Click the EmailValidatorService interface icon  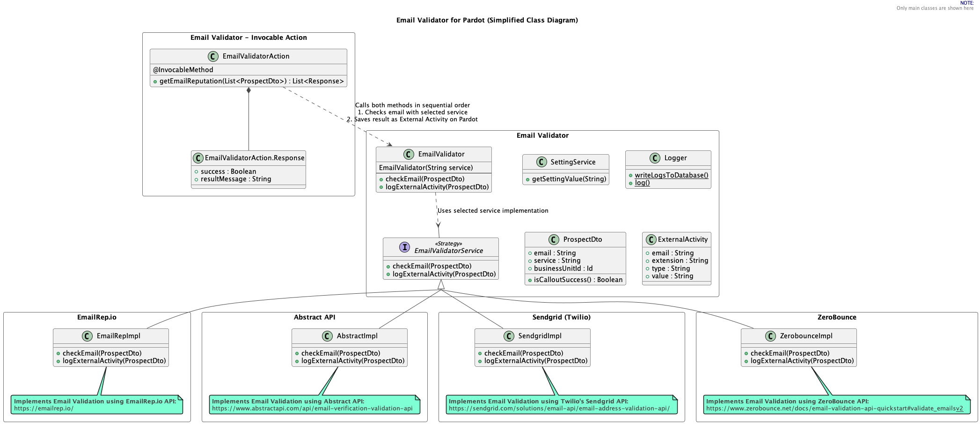[405, 247]
